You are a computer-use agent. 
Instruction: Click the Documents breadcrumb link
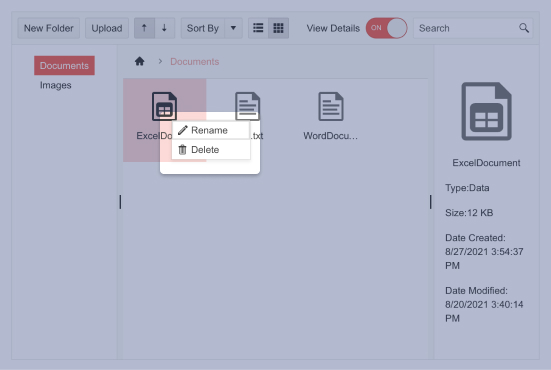(x=195, y=61)
